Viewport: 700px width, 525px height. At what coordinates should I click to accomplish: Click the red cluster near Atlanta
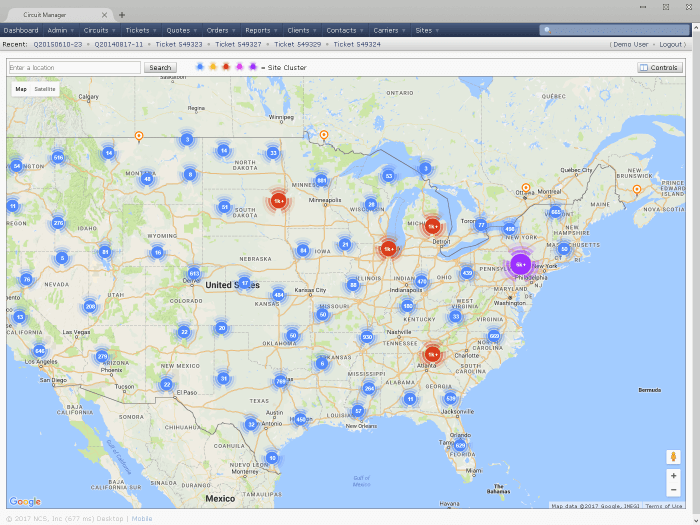(432, 354)
